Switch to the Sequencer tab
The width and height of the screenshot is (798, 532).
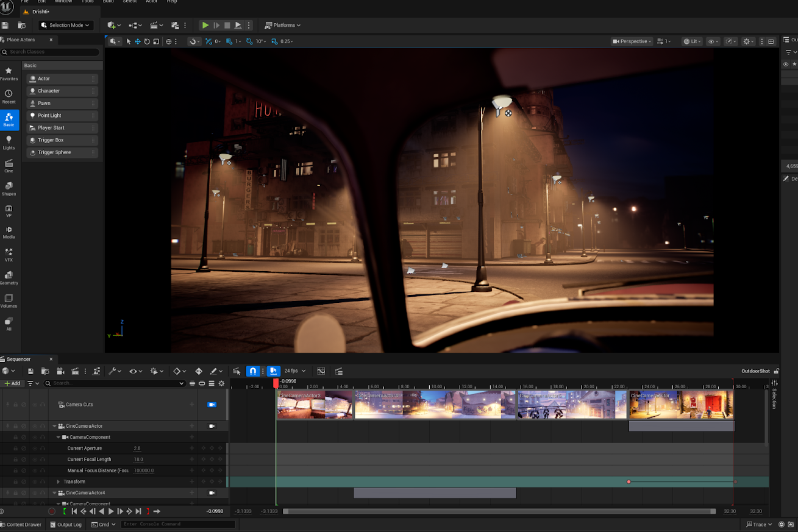coord(19,359)
